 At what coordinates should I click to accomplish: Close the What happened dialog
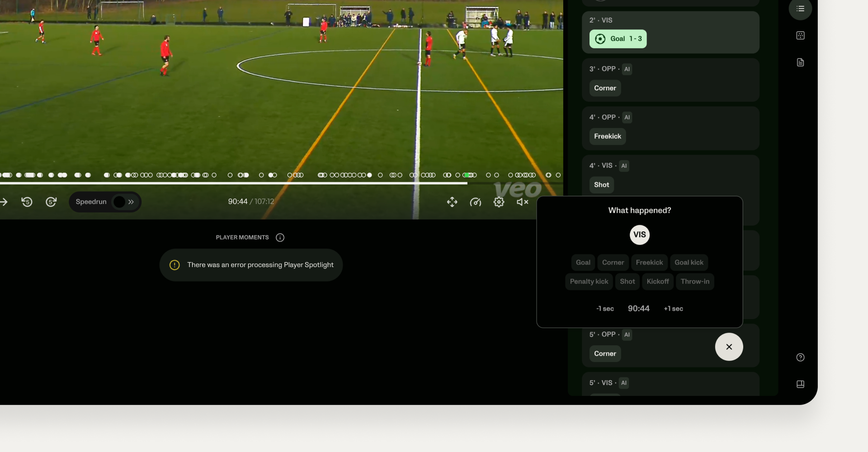[729, 347]
